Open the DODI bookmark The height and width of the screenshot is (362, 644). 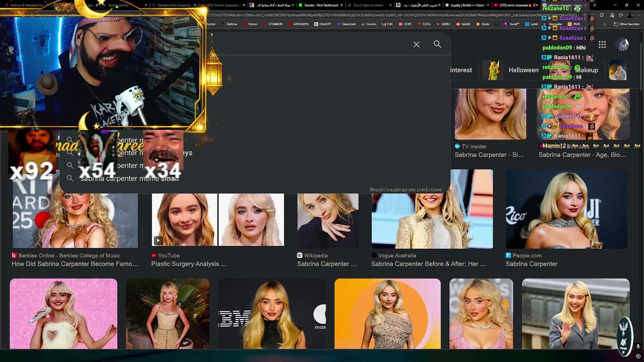405,24
